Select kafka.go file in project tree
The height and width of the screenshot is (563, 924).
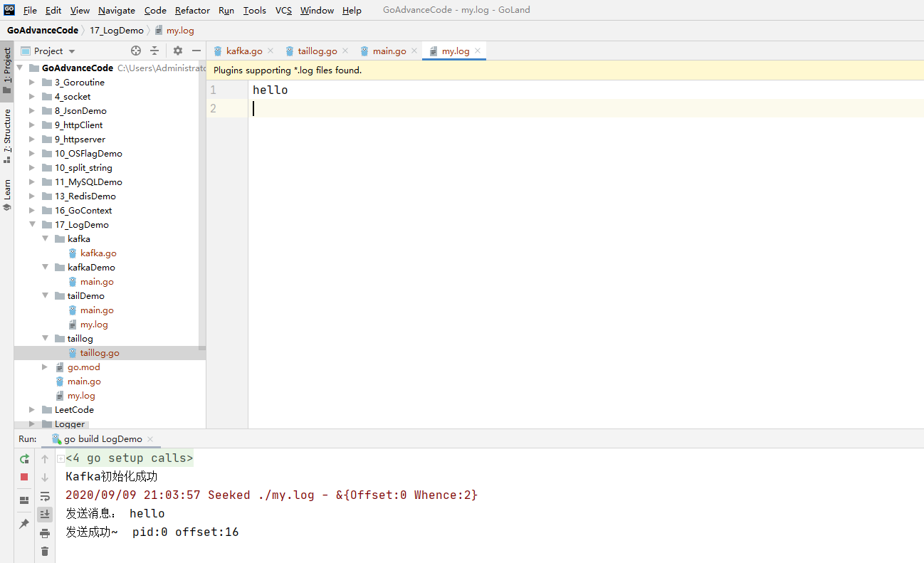coord(98,253)
